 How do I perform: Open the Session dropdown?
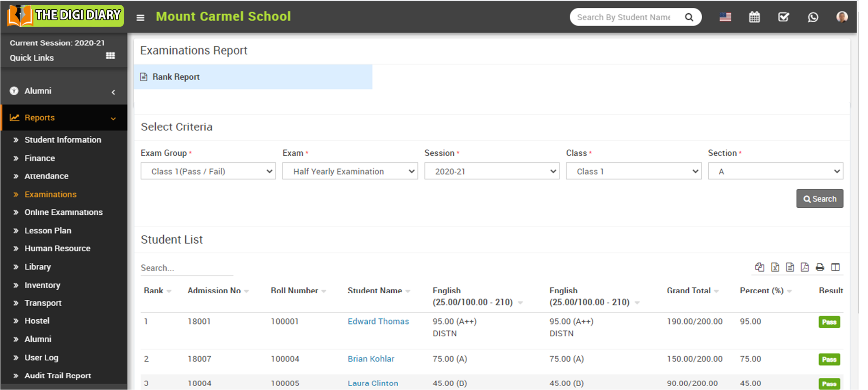point(491,171)
